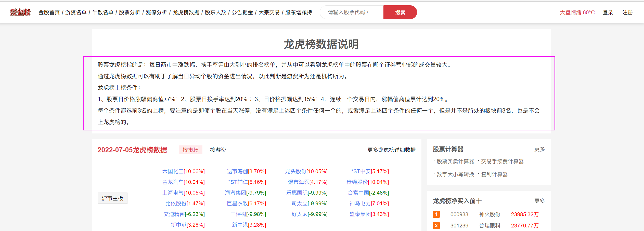This screenshot has height=231, width=644.
Task: Click the rank 1 orange badge
Action: click(436, 214)
